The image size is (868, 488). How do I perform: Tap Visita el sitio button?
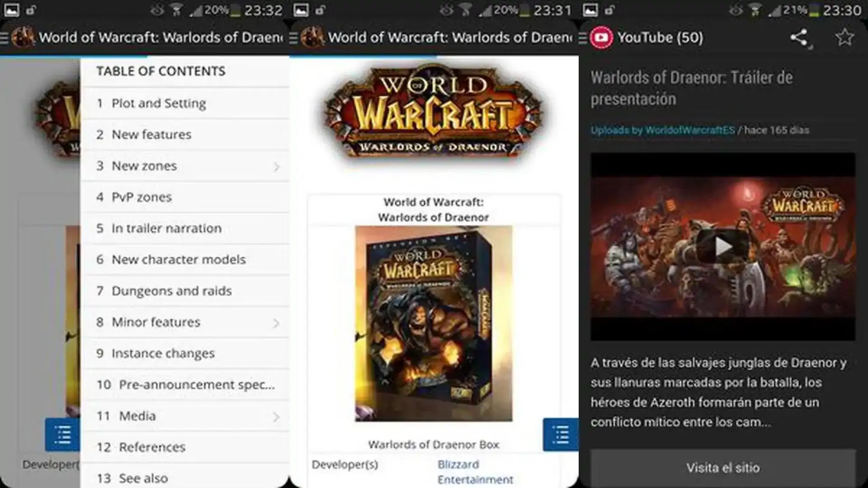point(722,468)
